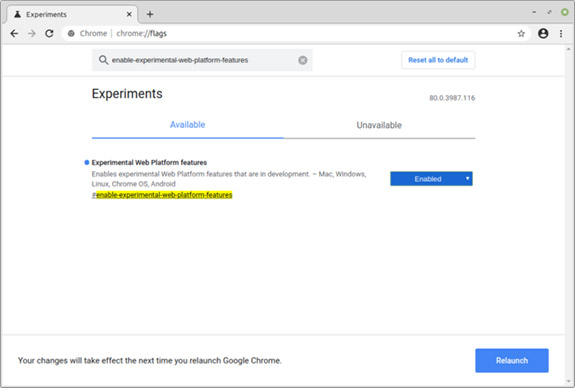Screen dimensions: 575x388
Task: Open the Enabled dropdown for Web Platform features
Action: point(431,179)
